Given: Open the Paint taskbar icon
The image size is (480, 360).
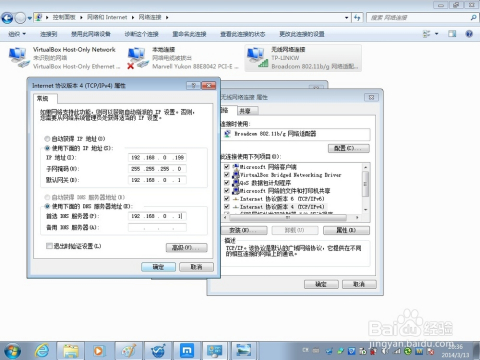Looking at the screenshot, I should [x=128, y=351].
